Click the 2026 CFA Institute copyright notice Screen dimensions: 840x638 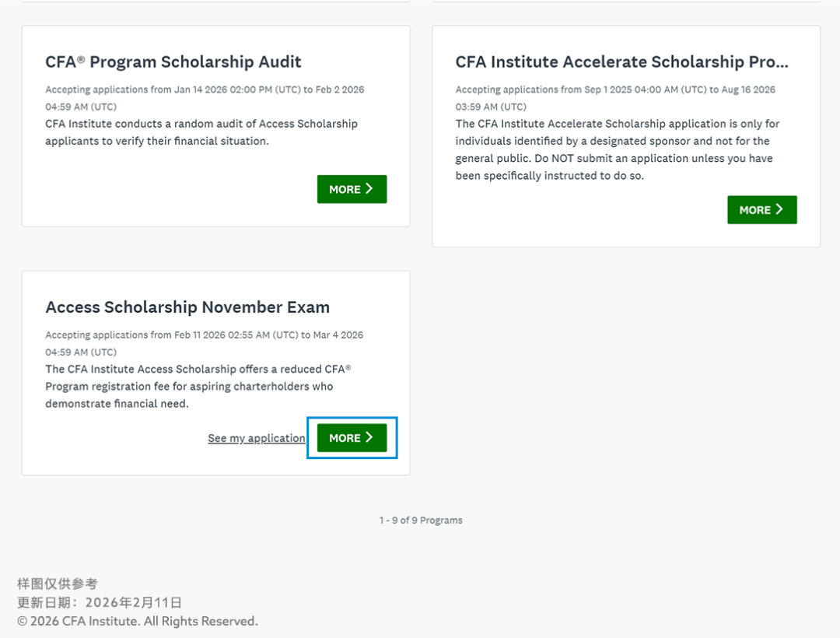pyautogui.click(x=138, y=621)
